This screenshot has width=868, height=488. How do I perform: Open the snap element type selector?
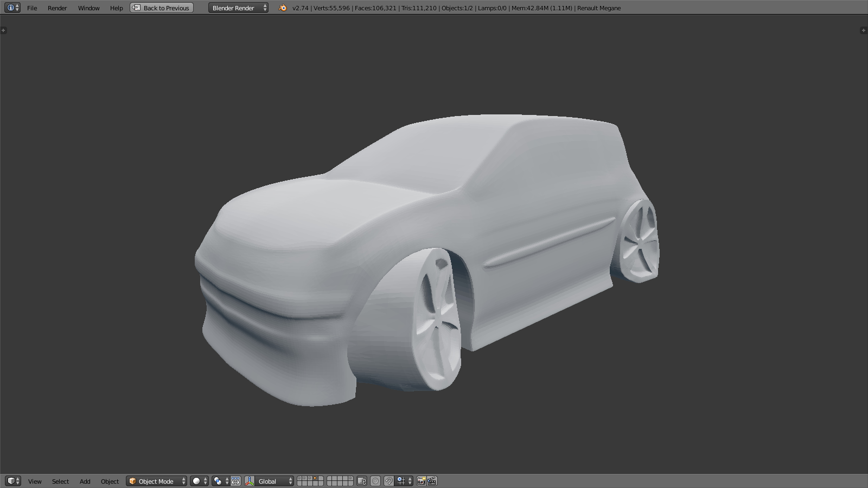(x=405, y=481)
